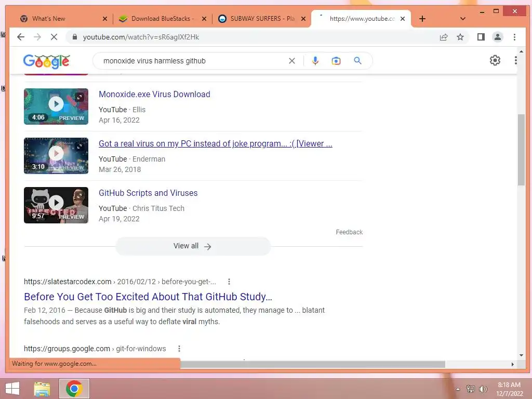
Task: Open the Chrome side panel
Action: 481,37
